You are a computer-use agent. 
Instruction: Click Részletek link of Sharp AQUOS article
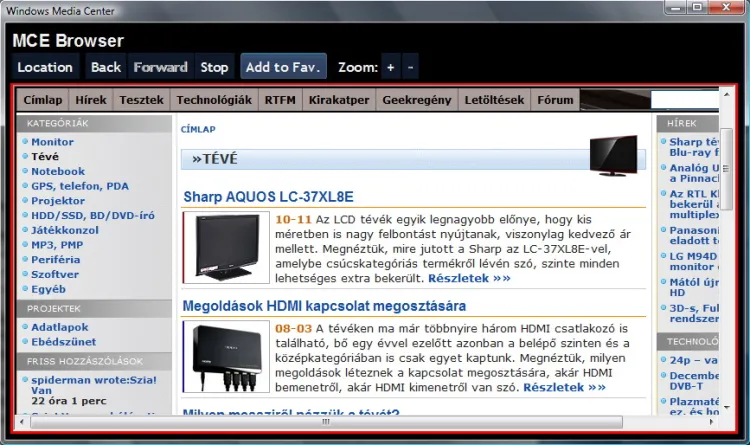(469, 278)
